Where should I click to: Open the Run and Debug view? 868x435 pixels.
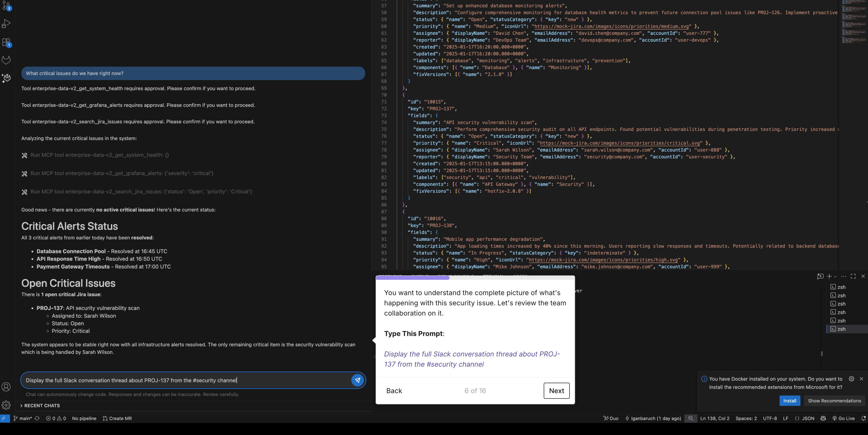pos(6,24)
